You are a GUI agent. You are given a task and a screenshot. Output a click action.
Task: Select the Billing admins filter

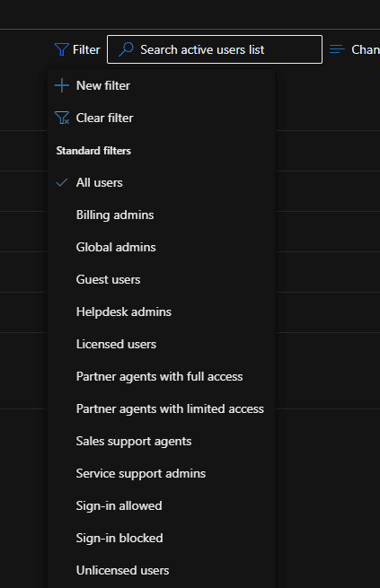tap(115, 215)
